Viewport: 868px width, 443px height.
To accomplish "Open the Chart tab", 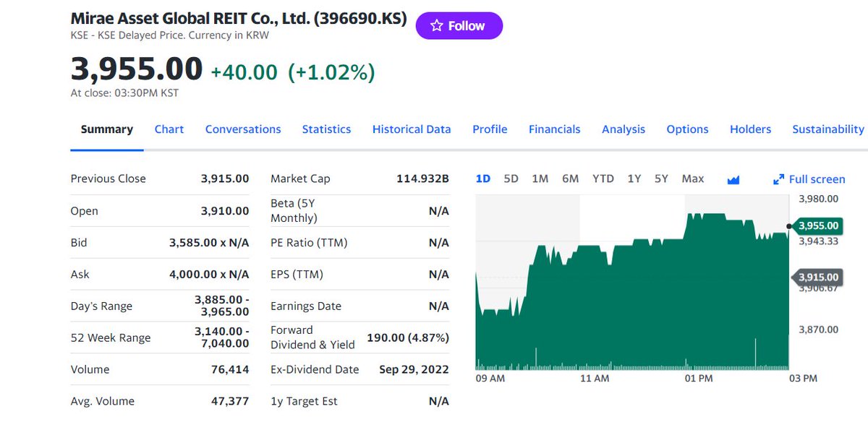I will point(169,129).
